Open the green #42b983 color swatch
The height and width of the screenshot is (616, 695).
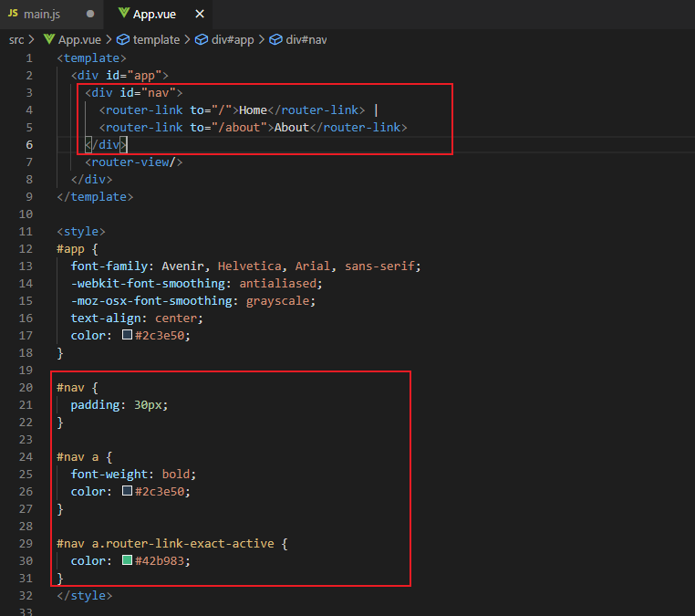[x=127, y=560]
